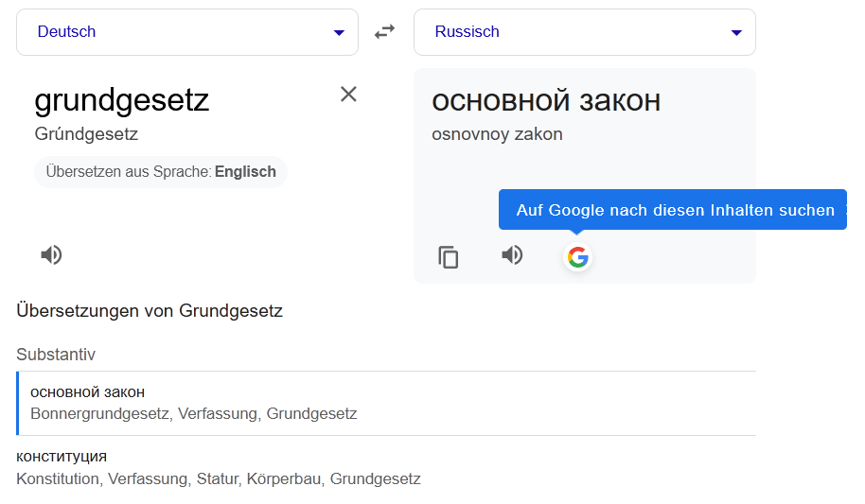Click 'Verfassung' in the конституция row
The image size is (865, 504).
[x=148, y=478]
